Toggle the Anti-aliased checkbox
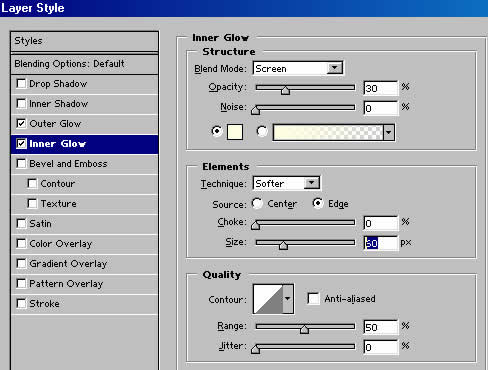488x370 pixels. tap(313, 298)
